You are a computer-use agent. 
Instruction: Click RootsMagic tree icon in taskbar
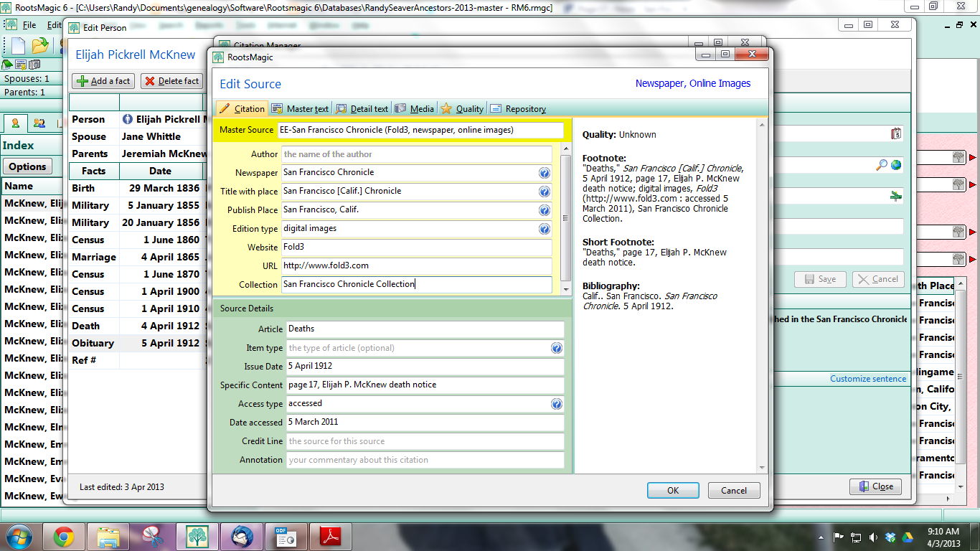coord(197,537)
